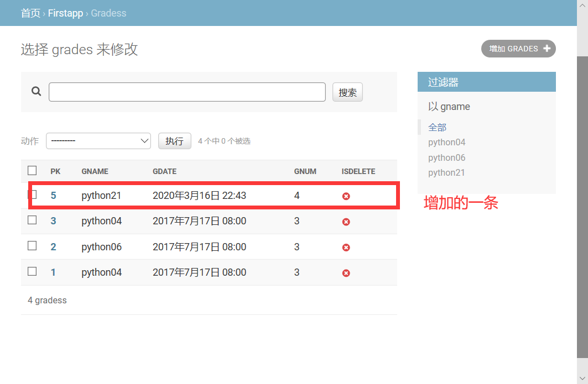Click the 执行 execute button

coord(174,141)
